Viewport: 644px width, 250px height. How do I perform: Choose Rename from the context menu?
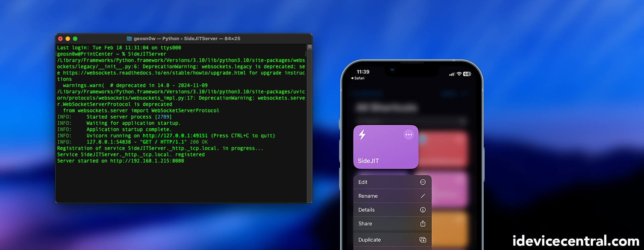point(392,196)
